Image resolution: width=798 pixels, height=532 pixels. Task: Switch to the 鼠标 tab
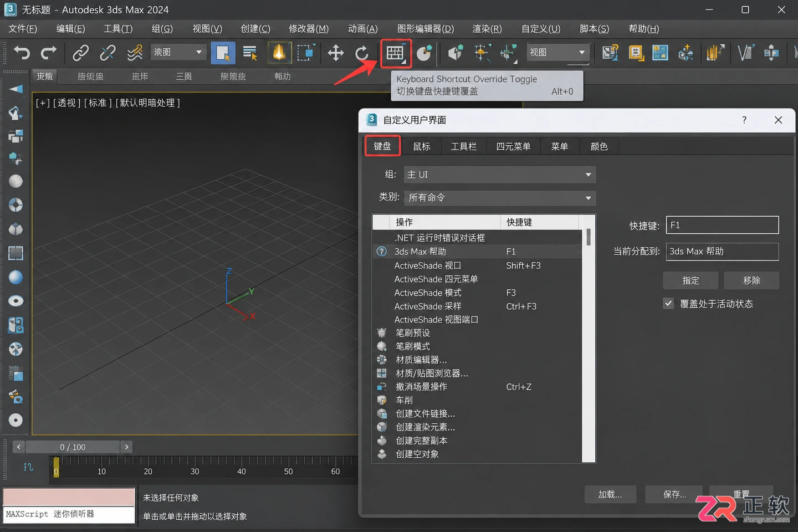[422, 146]
